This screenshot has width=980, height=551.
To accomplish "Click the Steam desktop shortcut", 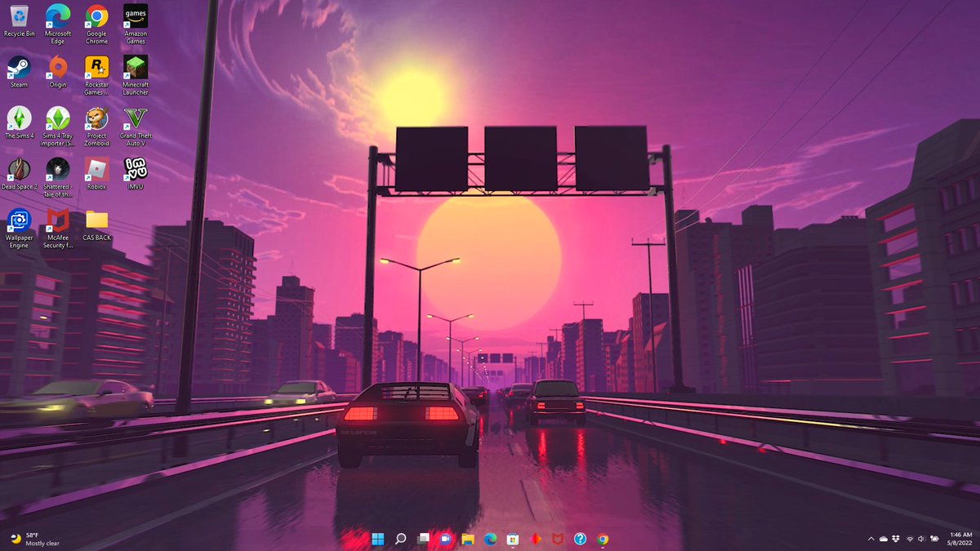I will (x=19, y=72).
